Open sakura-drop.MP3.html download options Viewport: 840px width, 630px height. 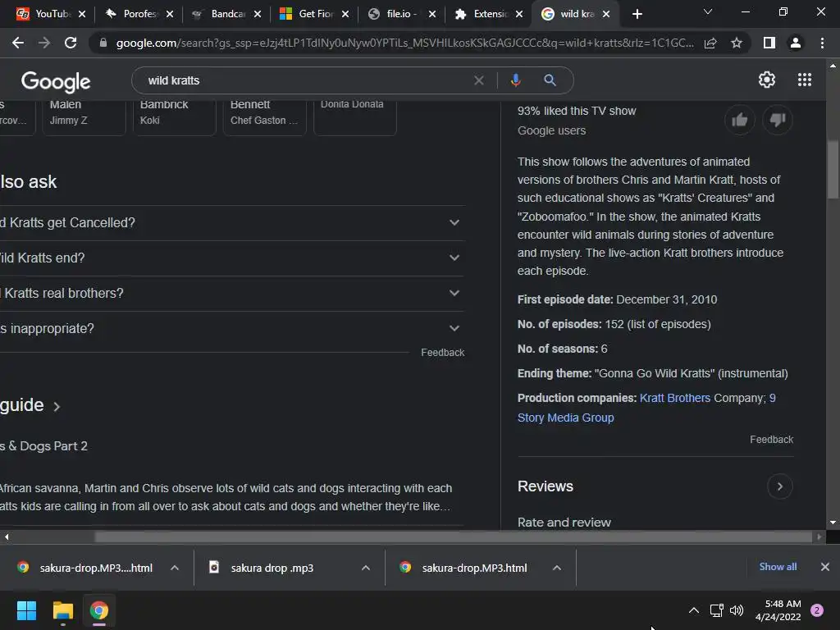[x=557, y=568]
